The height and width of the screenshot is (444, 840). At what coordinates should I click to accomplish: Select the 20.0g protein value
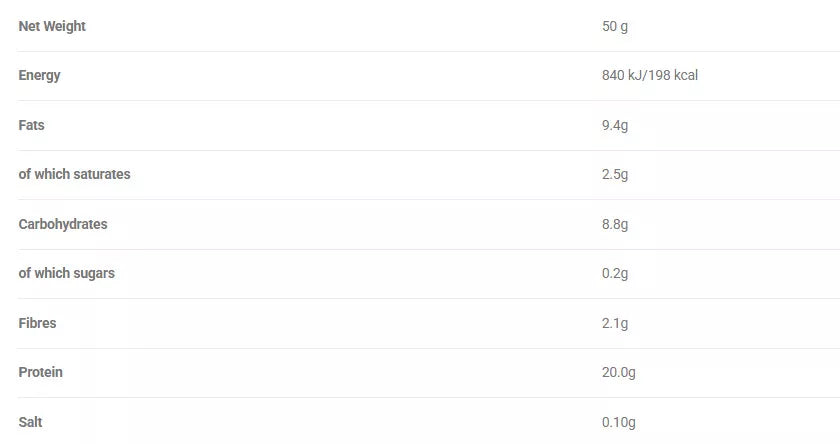point(619,372)
